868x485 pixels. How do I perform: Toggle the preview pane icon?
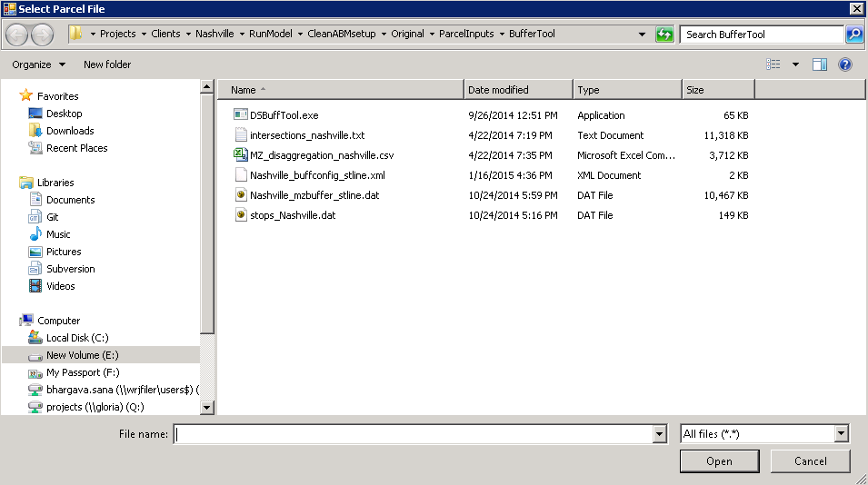coord(819,64)
